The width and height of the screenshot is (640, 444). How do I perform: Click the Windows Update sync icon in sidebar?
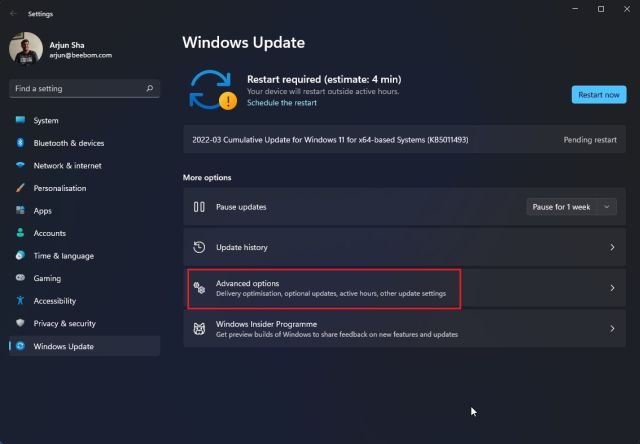pos(20,346)
